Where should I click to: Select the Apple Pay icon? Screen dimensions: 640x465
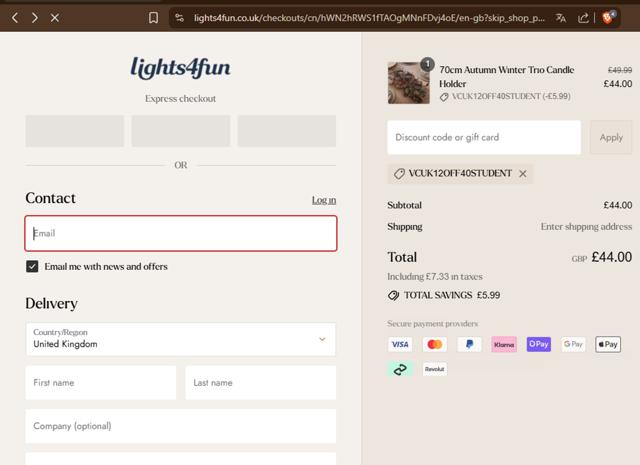tap(608, 344)
